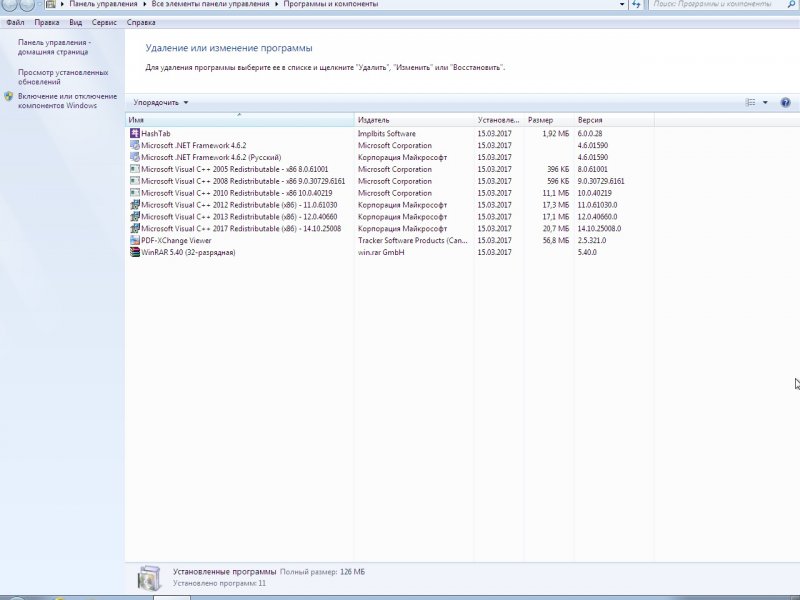Click the shield icon beside Windows components link
Screen dimensions: 800x600
point(9,96)
